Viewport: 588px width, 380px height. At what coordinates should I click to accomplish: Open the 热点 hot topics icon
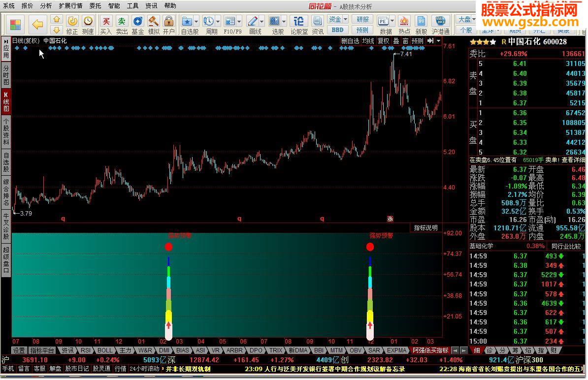[404, 25]
